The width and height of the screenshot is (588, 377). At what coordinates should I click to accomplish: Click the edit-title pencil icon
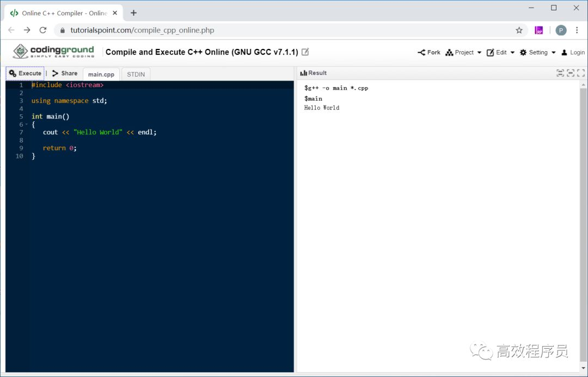coord(305,52)
